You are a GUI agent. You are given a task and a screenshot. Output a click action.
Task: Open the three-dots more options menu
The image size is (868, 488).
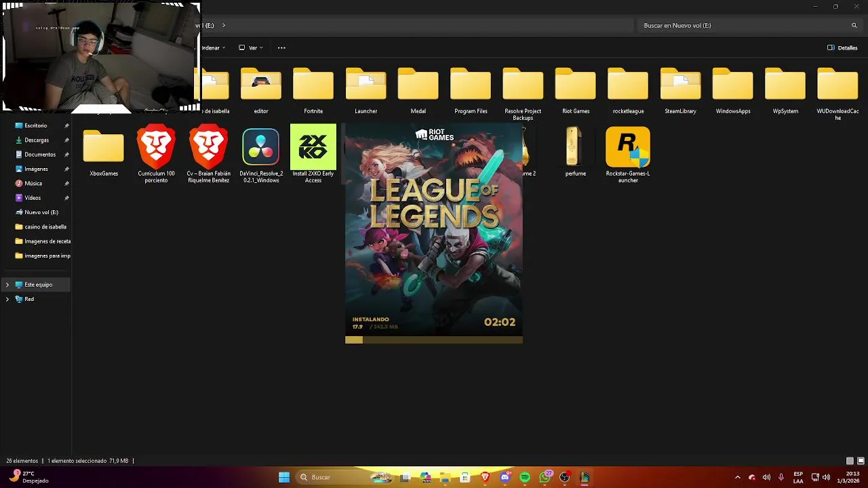click(x=281, y=48)
